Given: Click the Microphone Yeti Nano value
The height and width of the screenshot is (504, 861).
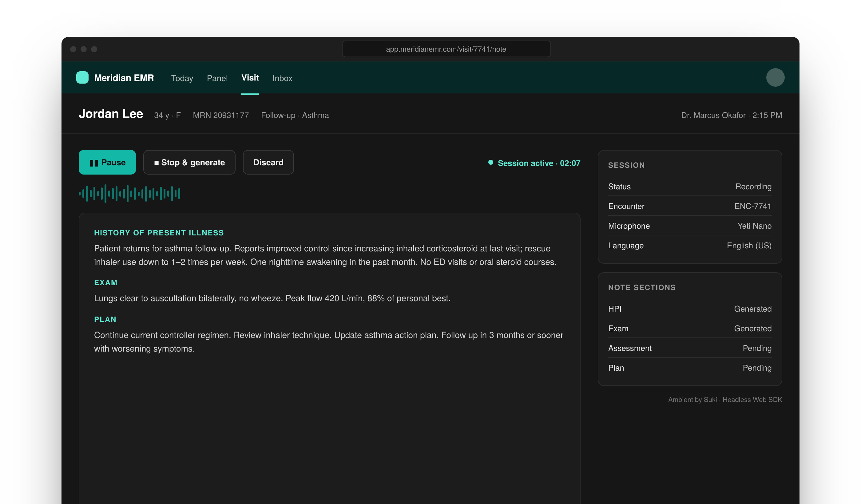Looking at the screenshot, I should pyautogui.click(x=754, y=226).
